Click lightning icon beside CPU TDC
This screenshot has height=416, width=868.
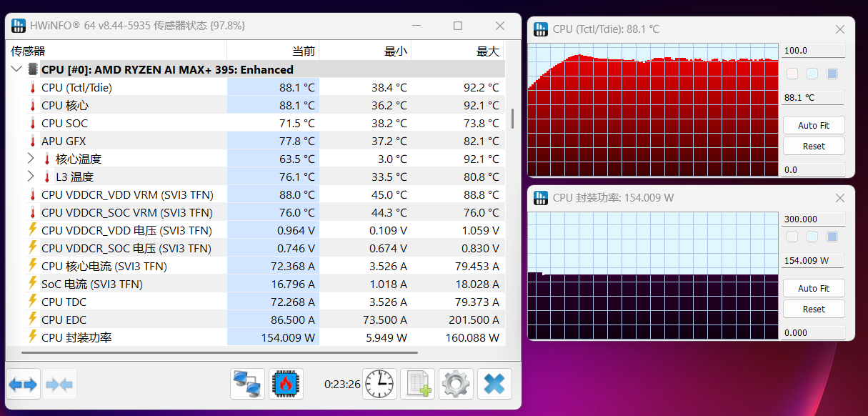pos(32,302)
